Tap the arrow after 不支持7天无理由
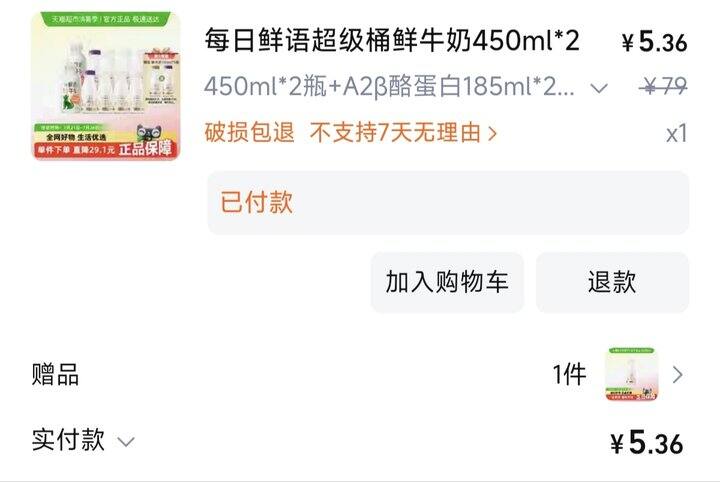Viewport: 720px width, 482px height. tap(492, 133)
